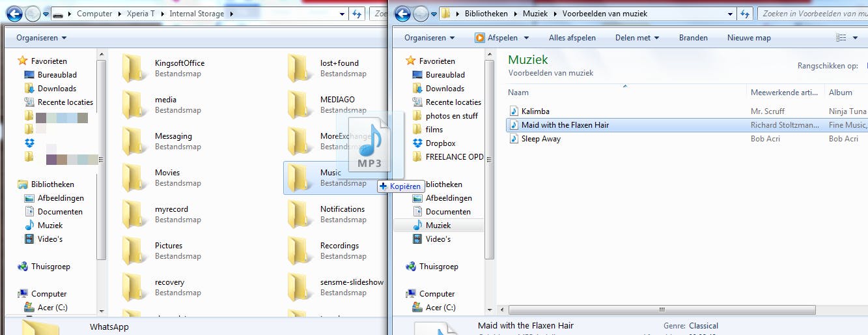This screenshot has width=868, height=335.
Task: Open the Afspelen dropdown arrow
Action: pos(526,38)
